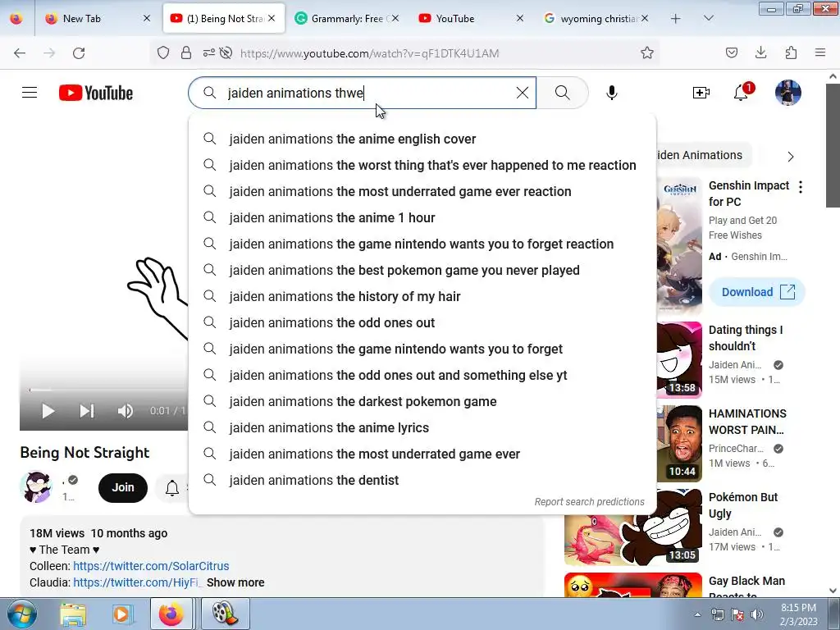View site security padlock information
The height and width of the screenshot is (630, 840).
tap(186, 52)
